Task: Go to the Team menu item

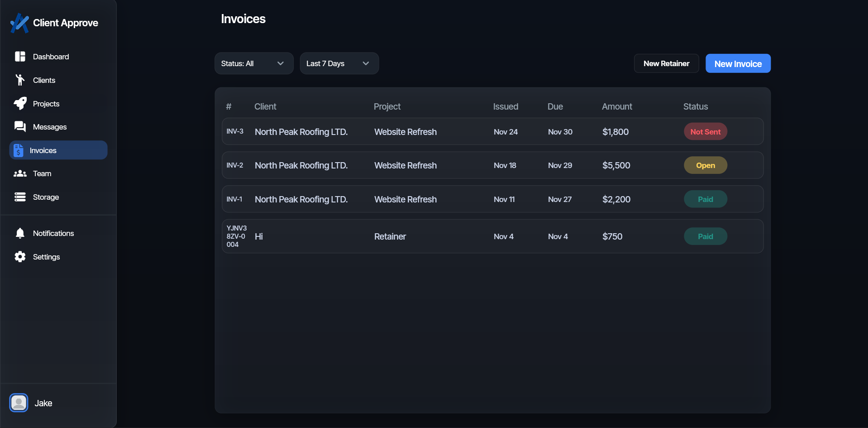Action: coord(42,173)
